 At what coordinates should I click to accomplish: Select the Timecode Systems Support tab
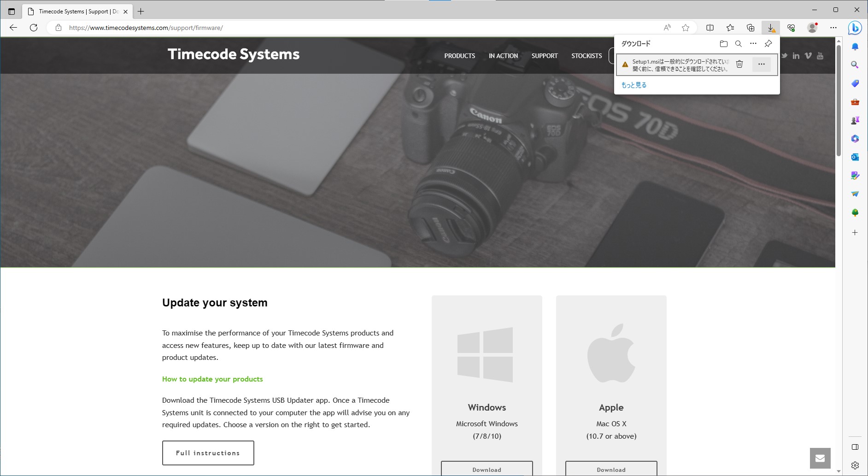click(x=77, y=12)
